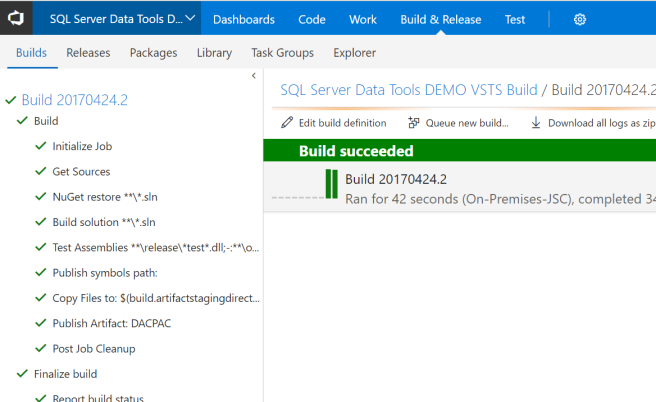This screenshot has width=656, height=402.
Task: Click the pencil icon for Edit build definition
Action: click(x=288, y=123)
